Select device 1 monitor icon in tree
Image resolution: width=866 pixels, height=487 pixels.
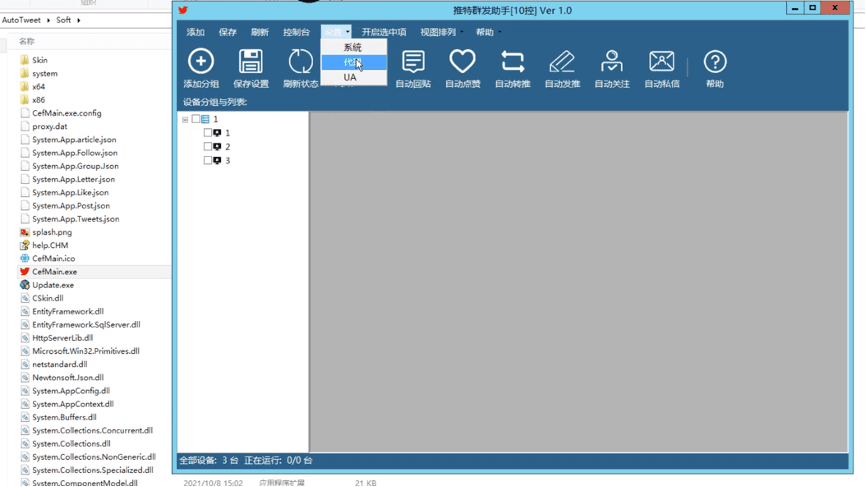[218, 133]
